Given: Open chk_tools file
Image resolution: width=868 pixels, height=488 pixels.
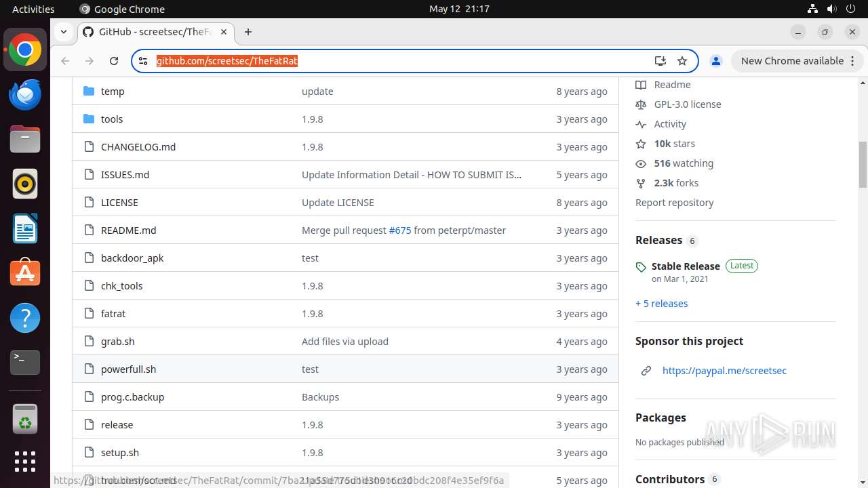Looking at the screenshot, I should 122,286.
